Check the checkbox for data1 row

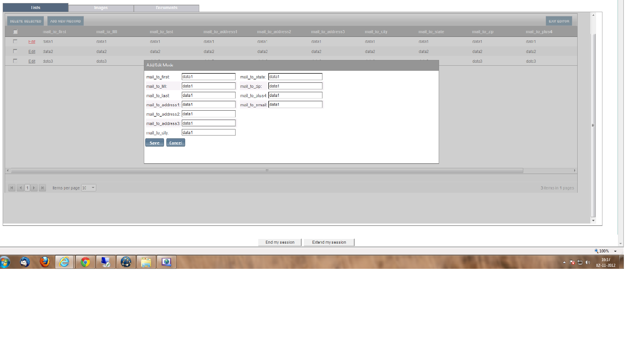pyautogui.click(x=15, y=41)
